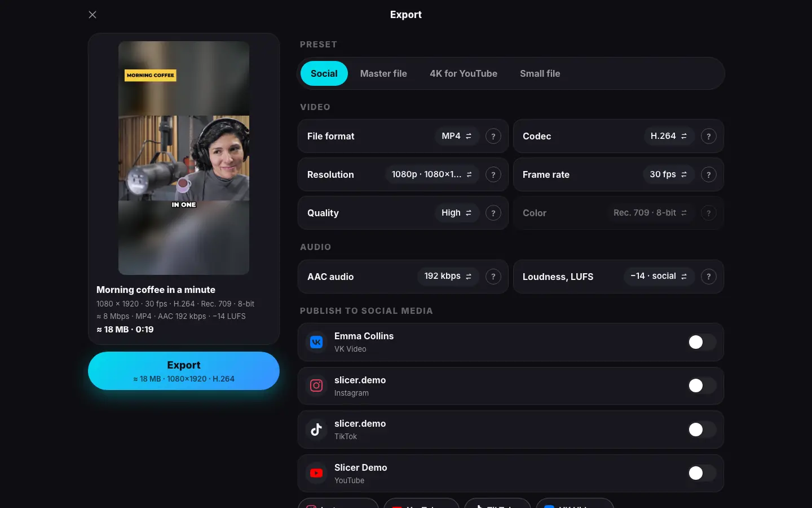Close the Export dialog with the X icon
812x508 pixels.
pos(92,15)
